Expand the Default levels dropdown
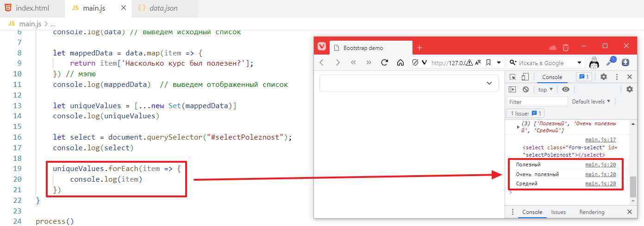 [591, 102]
